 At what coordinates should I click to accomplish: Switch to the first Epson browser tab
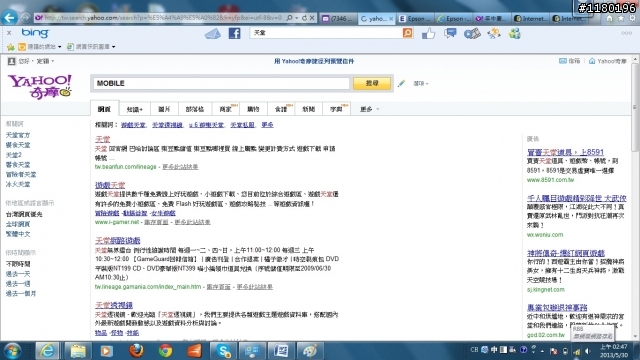[415, 18]
